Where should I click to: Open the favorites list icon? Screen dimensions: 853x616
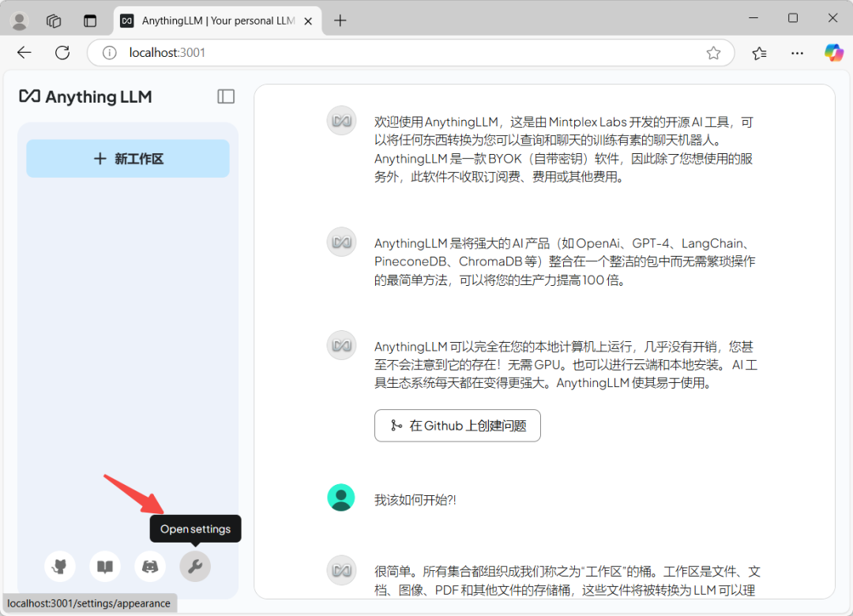point(760,53)
